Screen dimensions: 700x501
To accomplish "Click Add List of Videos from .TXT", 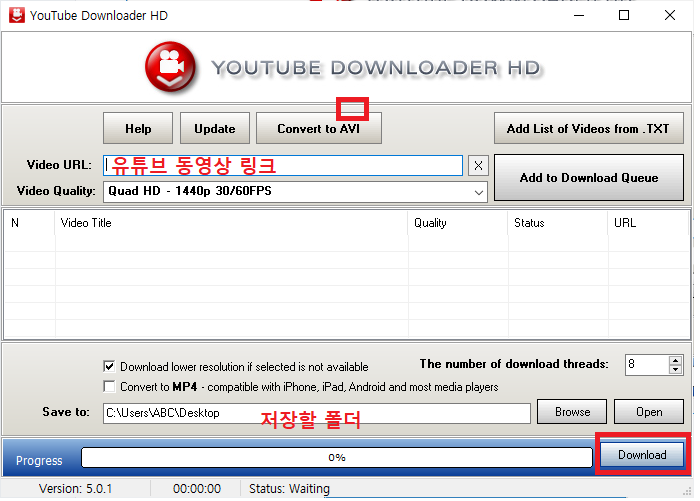I will 588,129.
